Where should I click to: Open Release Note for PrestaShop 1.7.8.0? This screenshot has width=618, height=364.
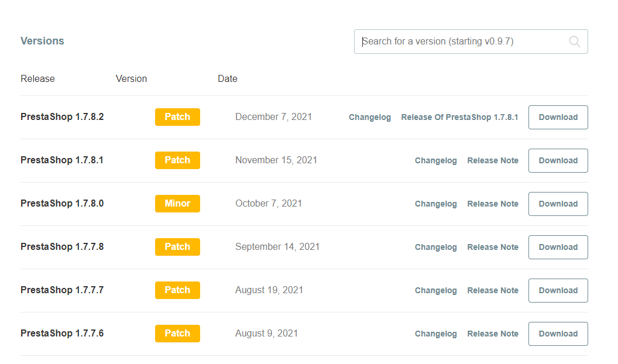click(x=493, y=204)
